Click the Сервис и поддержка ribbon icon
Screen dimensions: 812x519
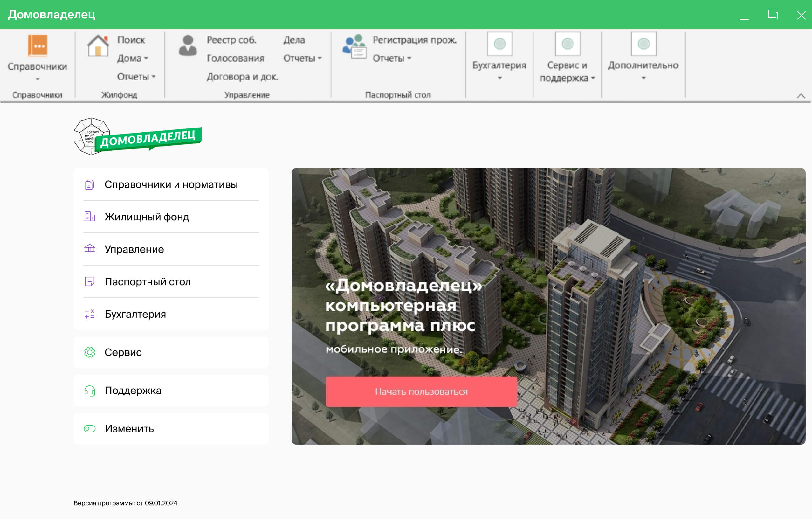[567, 44]
